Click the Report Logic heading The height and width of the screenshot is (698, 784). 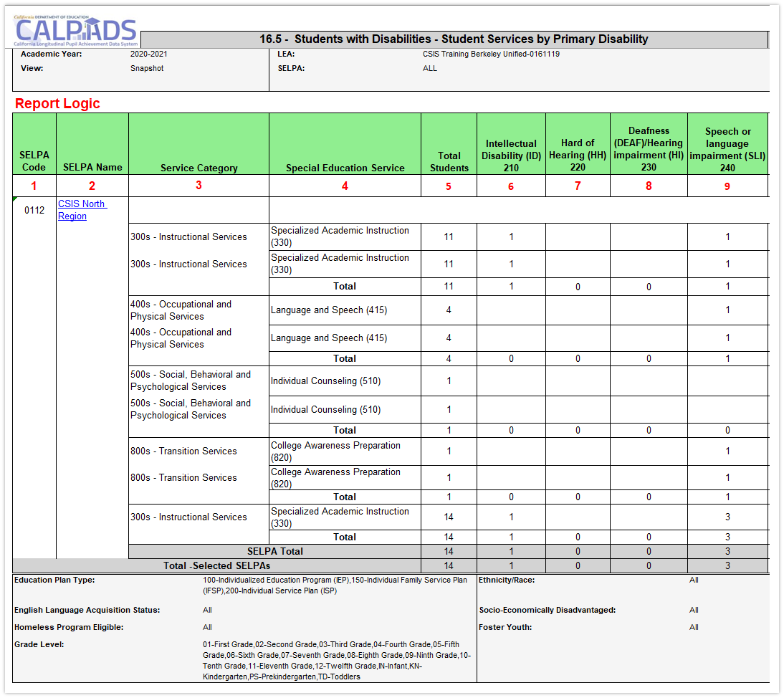pyautogui.click(x=57, y=104)
